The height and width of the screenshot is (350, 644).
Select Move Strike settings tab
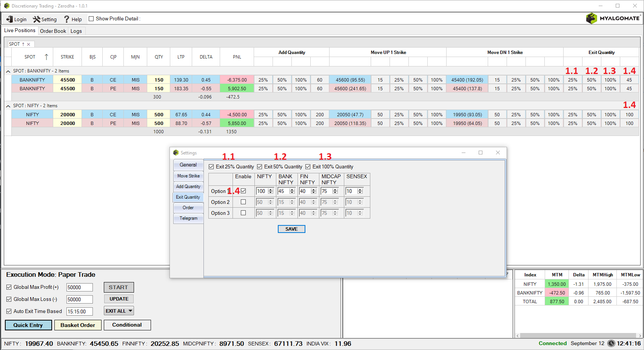coord(188,176)
